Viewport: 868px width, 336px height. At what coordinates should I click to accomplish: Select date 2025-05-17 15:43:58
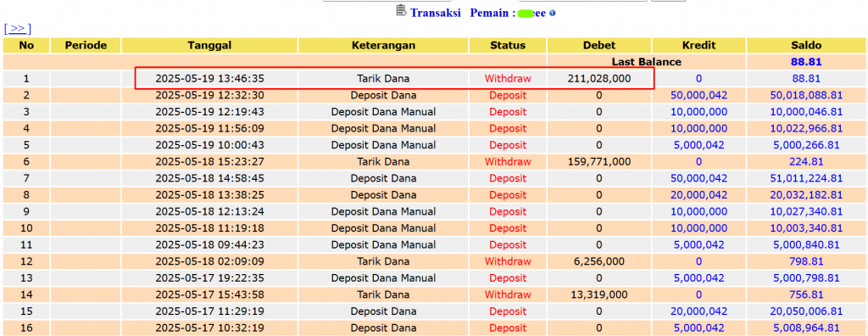coord(209,295)
